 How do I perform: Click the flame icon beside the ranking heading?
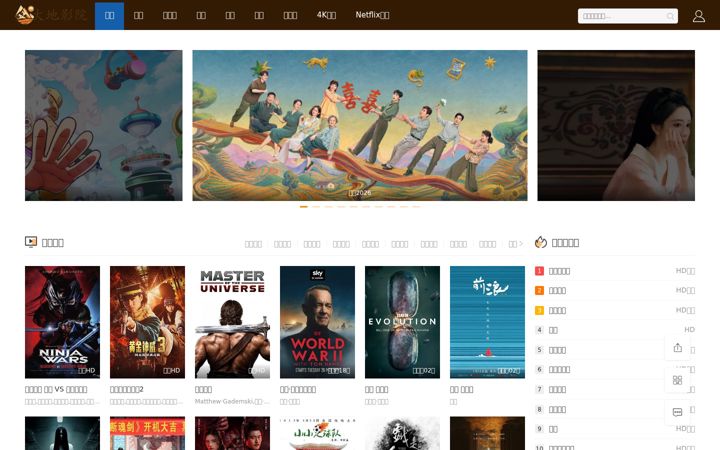click(x=540, y=242)
